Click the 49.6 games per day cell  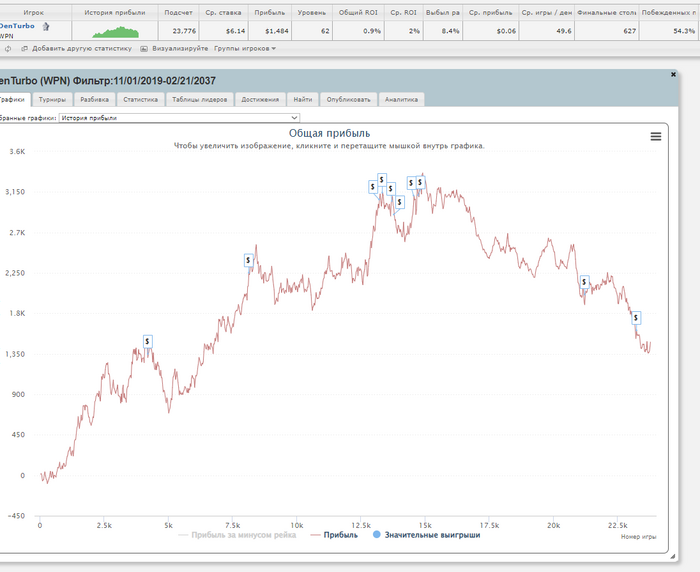click(546, 31)
